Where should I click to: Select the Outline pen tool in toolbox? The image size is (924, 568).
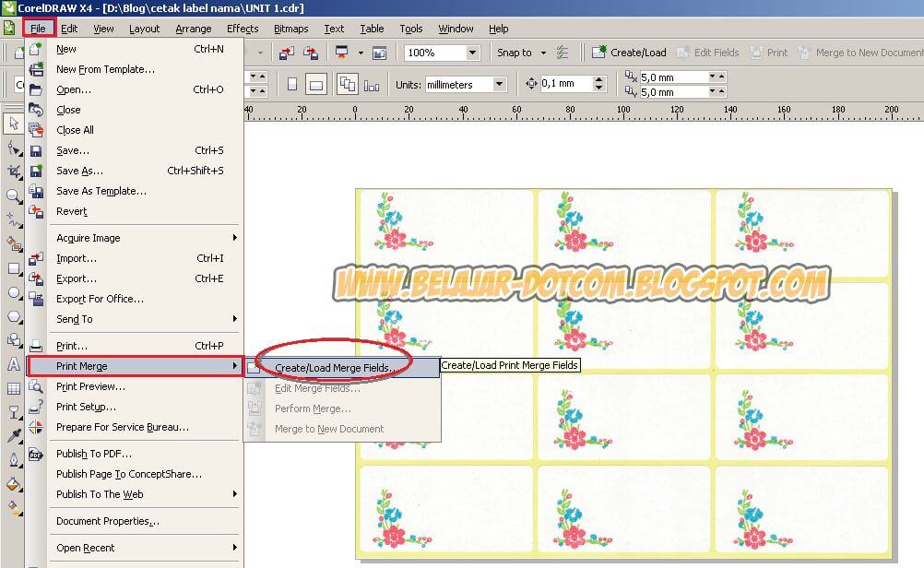(13, 459)
